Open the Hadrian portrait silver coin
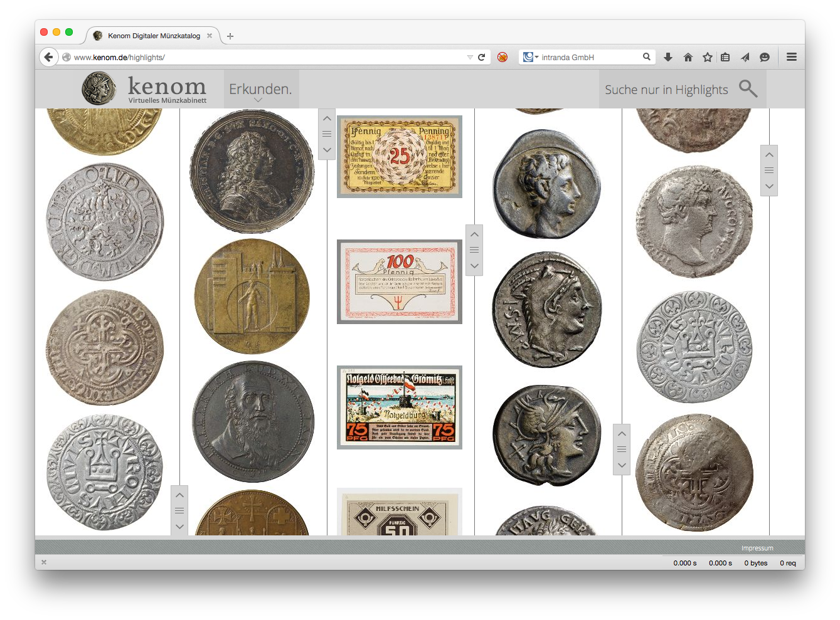The height and width of the screenshot is (620, 840). click(694, 221)
